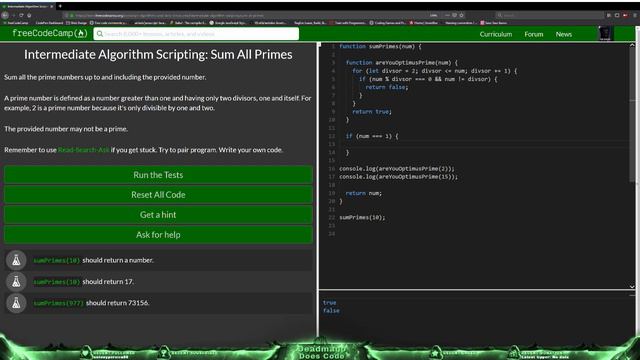Click the 'return true;' code line
The width and height of the screenshot is (640, 360).
tap(372, 111)
